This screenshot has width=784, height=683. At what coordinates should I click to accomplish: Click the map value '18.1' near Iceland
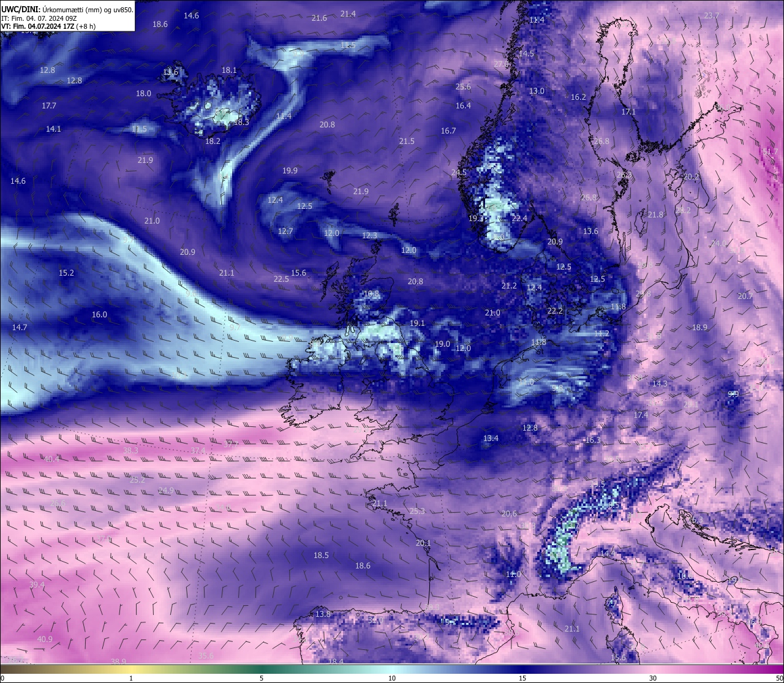coord(229,70)
